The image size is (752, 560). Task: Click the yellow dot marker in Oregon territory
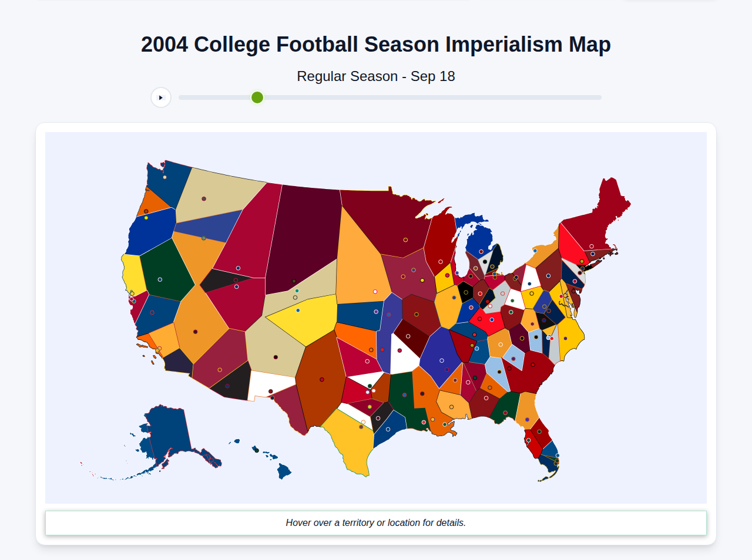click(x=146, y=218)
